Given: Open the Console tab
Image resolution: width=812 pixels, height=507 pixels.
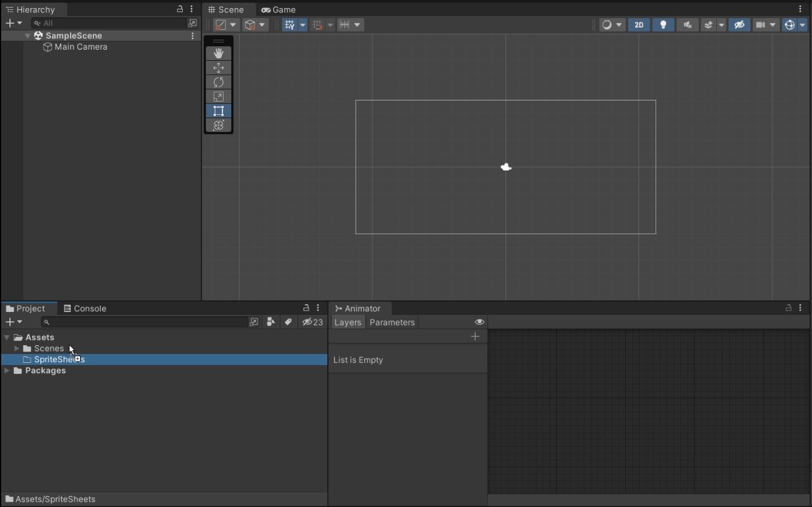Looking at the screenshot, I should (x=85, y=308).
